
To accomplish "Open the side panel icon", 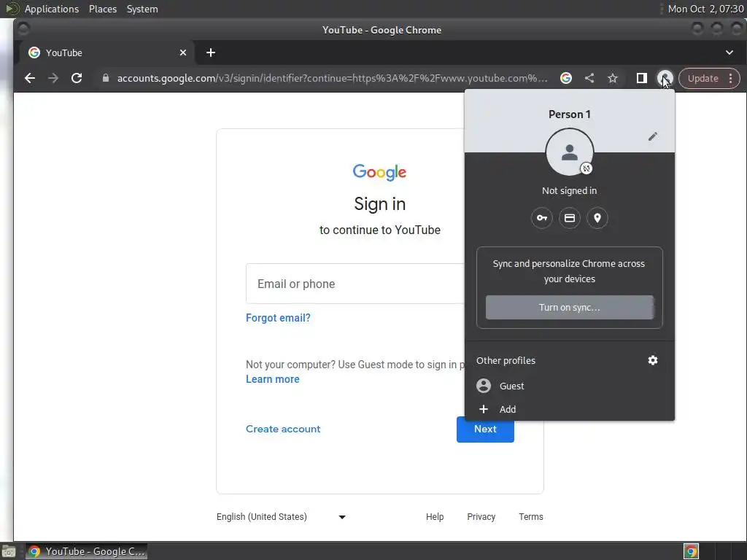I will [642, 78].
